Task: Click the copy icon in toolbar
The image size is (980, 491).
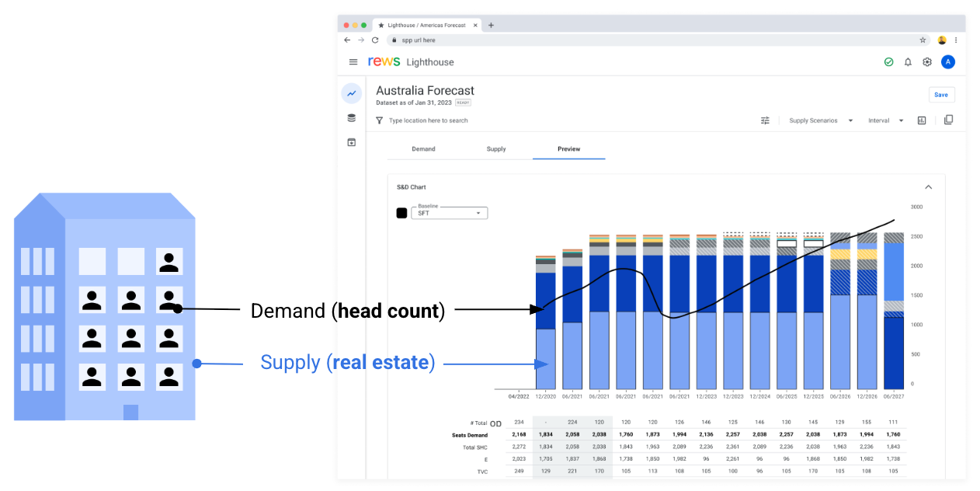Action: pos(948,120)
